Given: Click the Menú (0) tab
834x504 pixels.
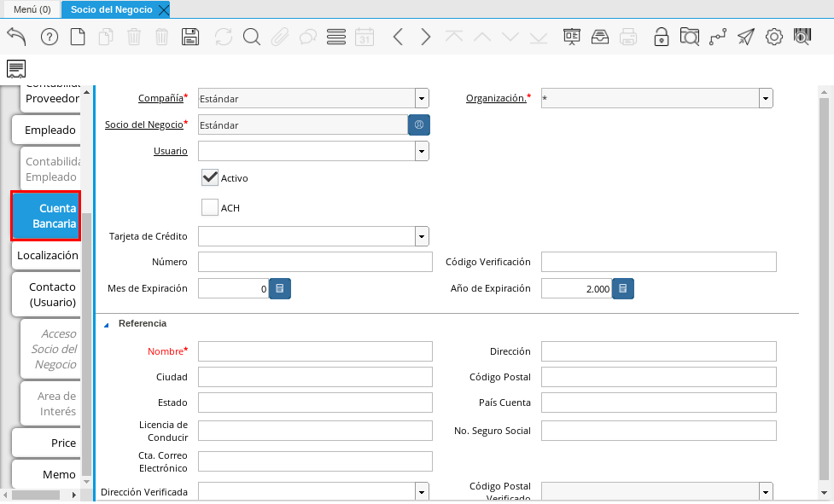Looking at the screenshot, I should tap(32, 9).
